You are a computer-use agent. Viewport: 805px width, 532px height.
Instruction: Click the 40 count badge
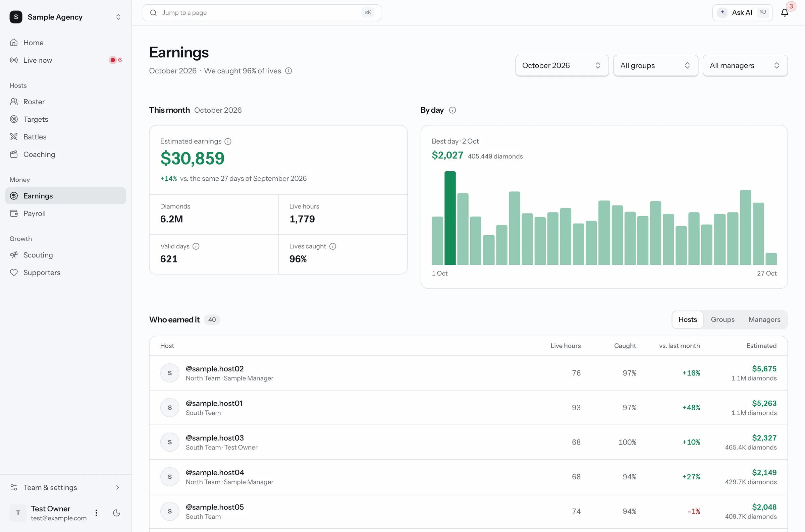[x=212, y=319]
